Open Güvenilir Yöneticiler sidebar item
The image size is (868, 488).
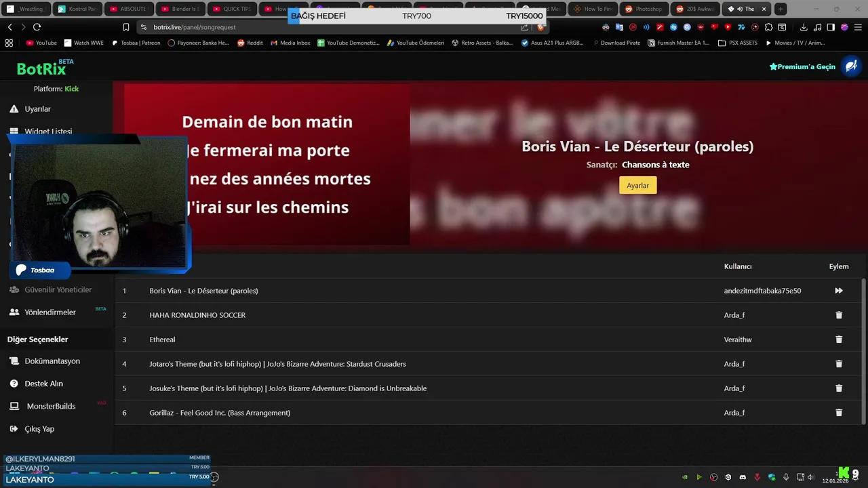pyautogui.click(x=58, y=289)
